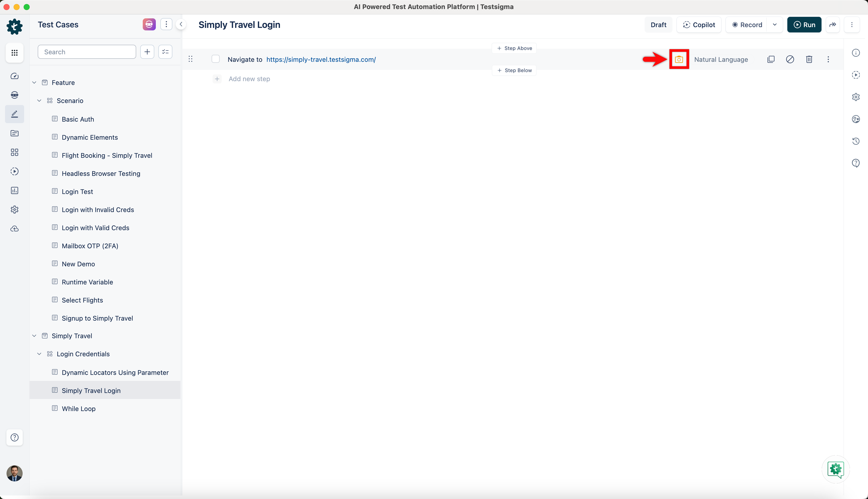Click the multi-select checklist button near search
The width and height of the screenshot is (868, 499).
[165, 52]
